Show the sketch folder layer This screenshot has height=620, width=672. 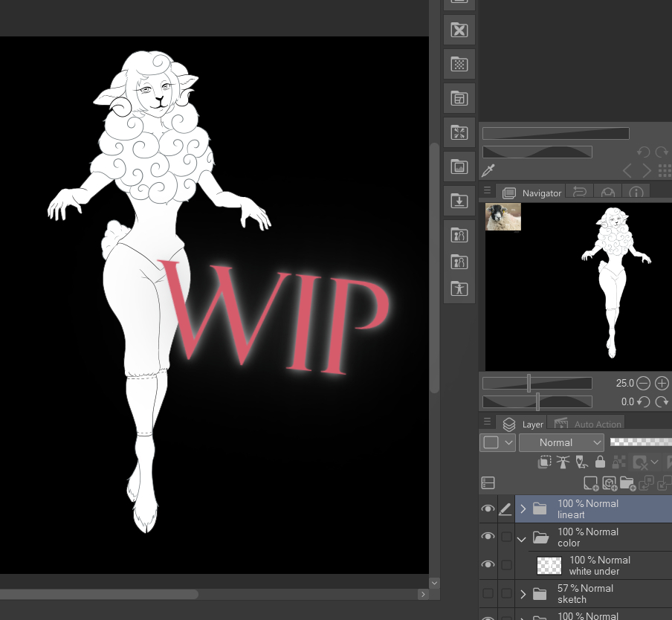pos(488,593)
